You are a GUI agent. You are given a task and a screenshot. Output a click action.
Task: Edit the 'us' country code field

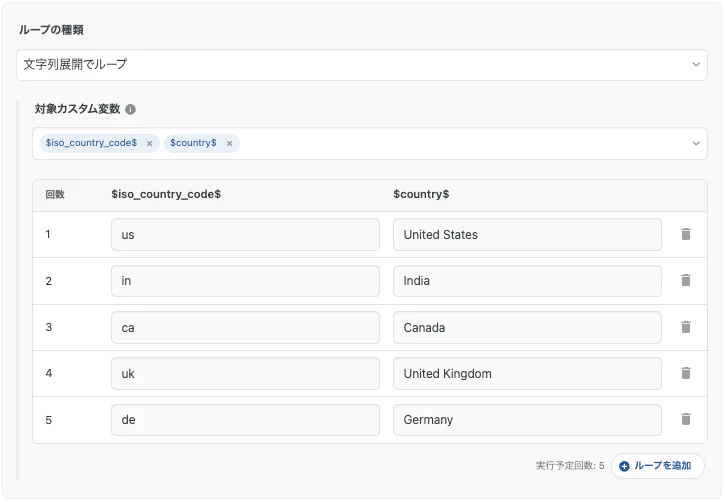(x=245, y=235)
